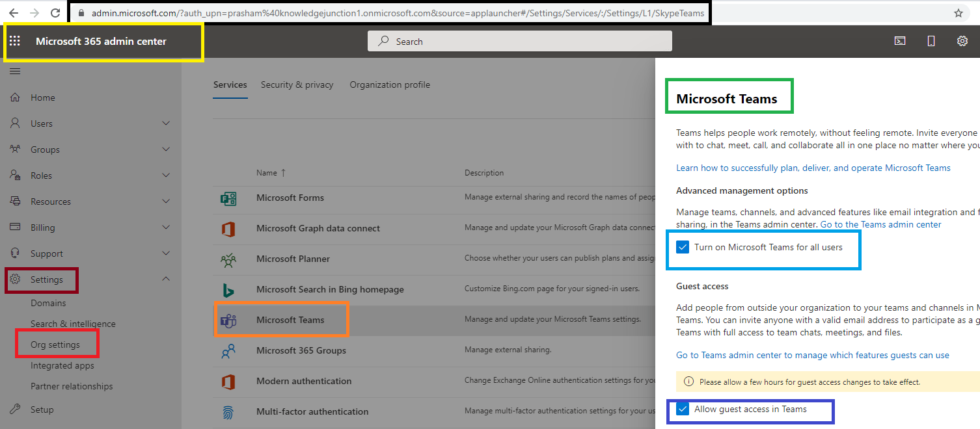Click in the admin center Search box
980x429 pixels.
coord(520,41)
